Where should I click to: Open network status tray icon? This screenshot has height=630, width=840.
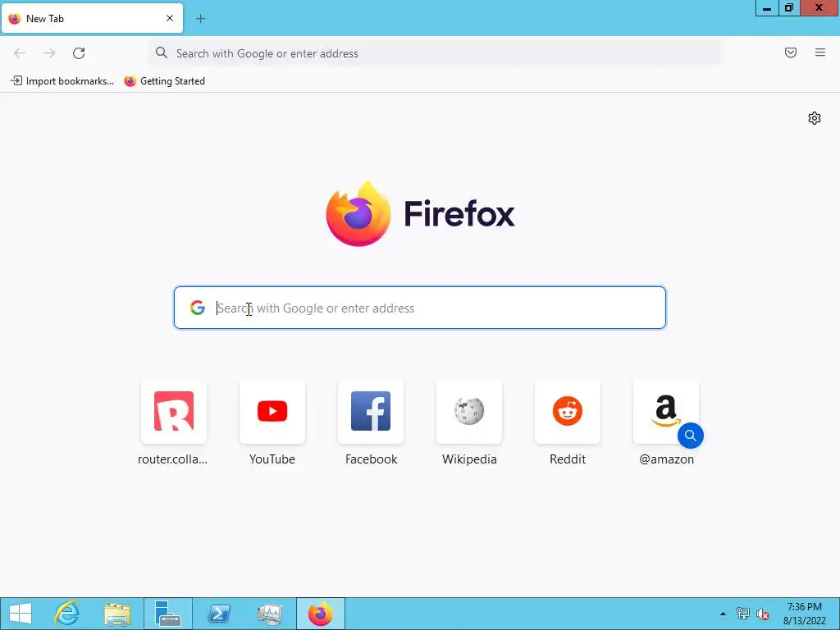743,614
